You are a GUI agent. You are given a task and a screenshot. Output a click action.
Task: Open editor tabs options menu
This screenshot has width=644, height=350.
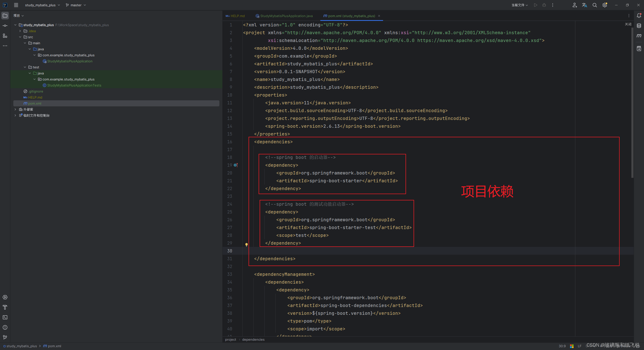click(629, 16)
